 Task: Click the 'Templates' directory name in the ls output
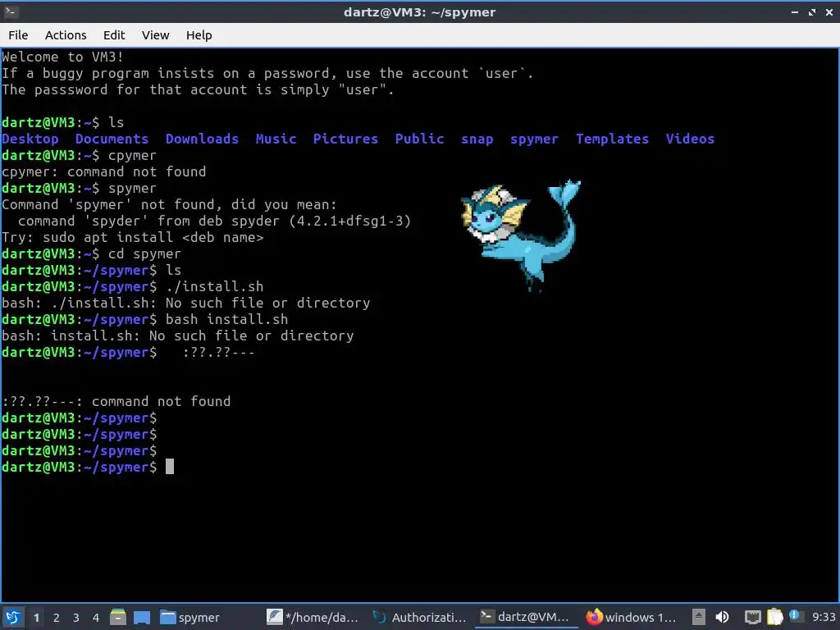click(612, 139)
